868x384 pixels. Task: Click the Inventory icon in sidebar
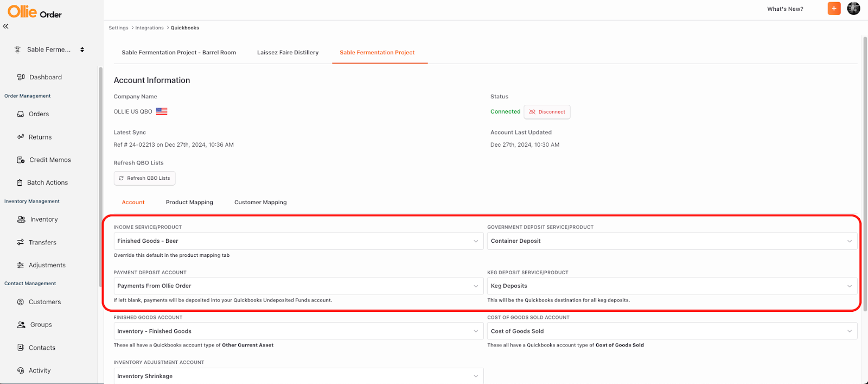[21, 219]
